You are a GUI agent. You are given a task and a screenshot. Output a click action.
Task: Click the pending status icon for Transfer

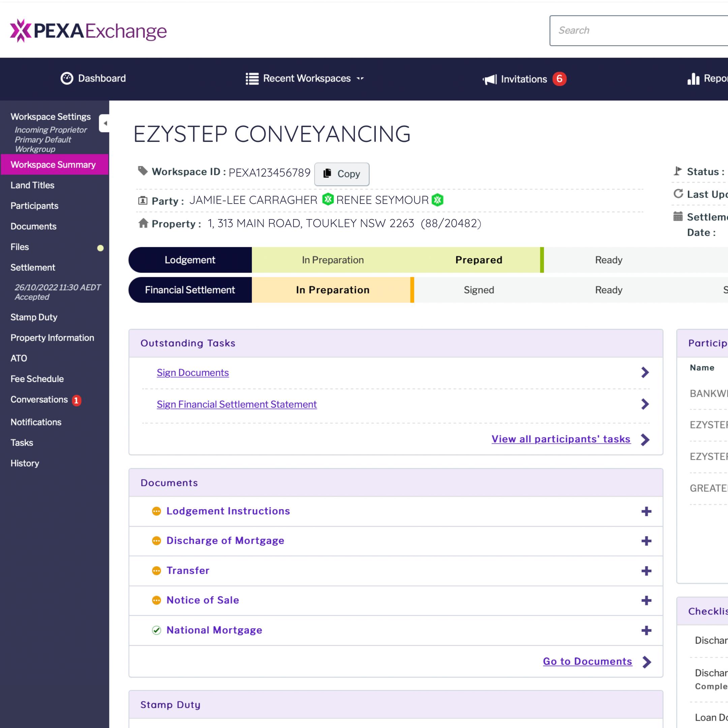click(x=156, y=571)
